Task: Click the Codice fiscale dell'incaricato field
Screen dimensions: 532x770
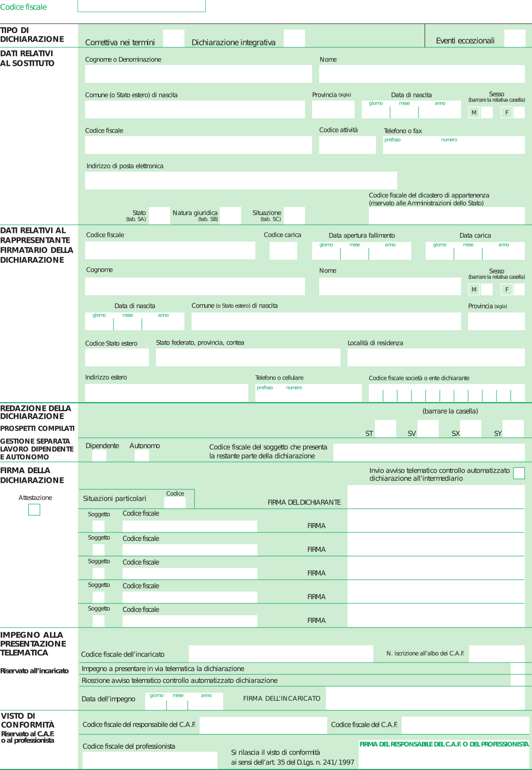Action: 281,654
